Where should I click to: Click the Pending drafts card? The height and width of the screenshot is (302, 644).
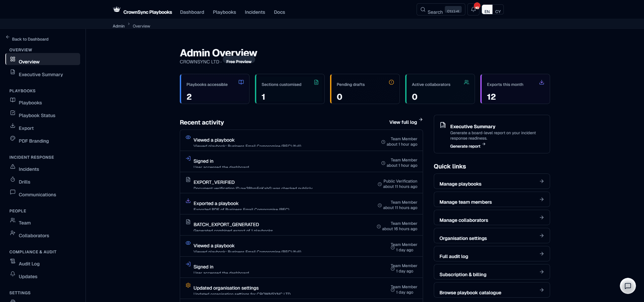[365, 89]
